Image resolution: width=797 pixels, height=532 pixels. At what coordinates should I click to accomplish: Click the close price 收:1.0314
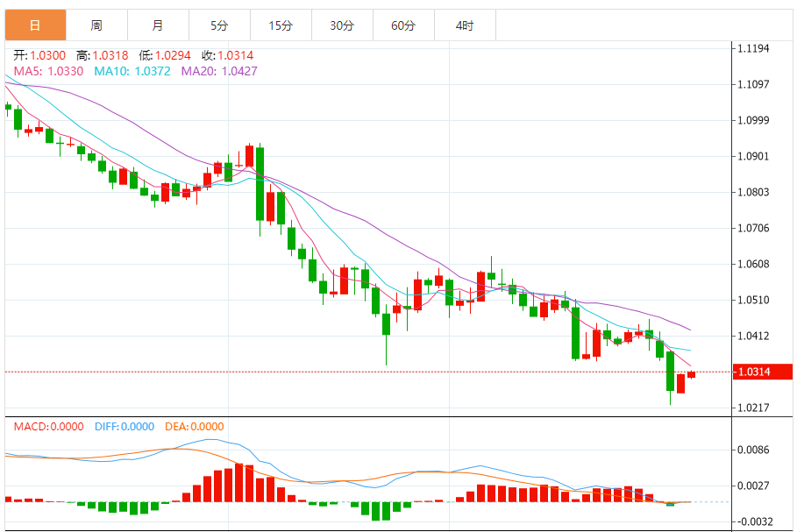tap(227, 55)
